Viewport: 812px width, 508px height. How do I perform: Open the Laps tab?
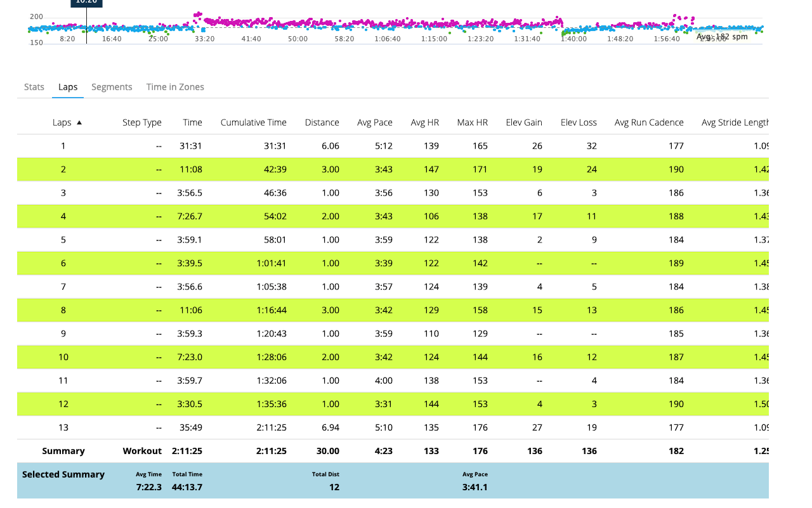(68, 87)
